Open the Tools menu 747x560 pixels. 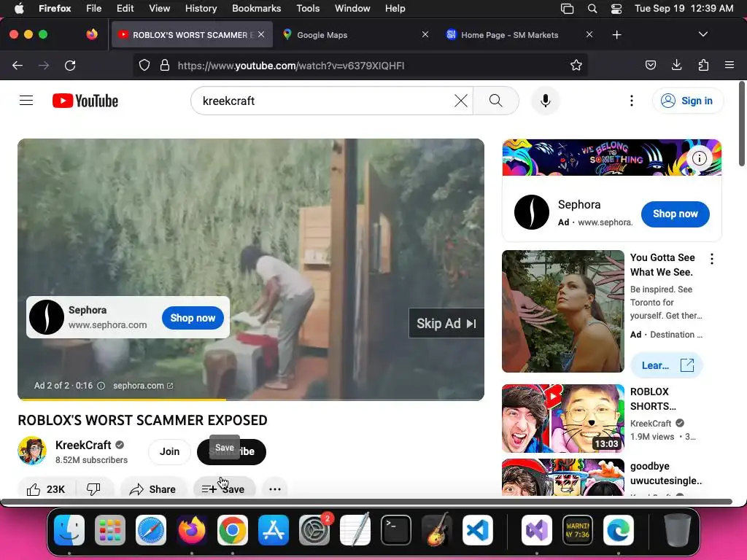tap(308, 8)
